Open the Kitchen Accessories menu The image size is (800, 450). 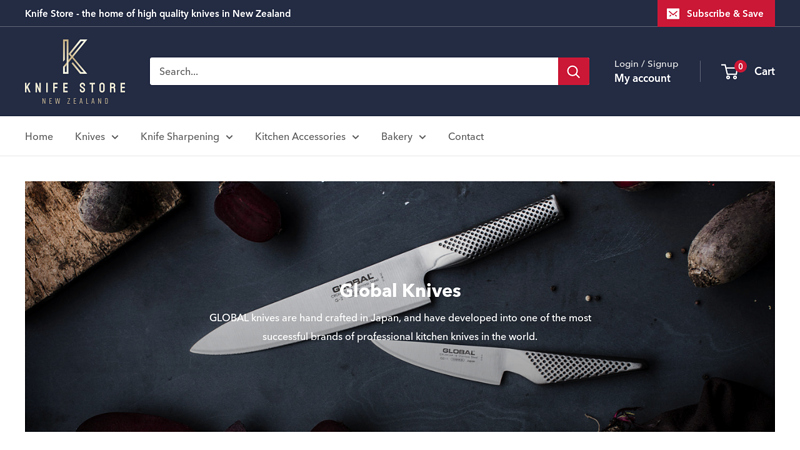pos(300,137)
